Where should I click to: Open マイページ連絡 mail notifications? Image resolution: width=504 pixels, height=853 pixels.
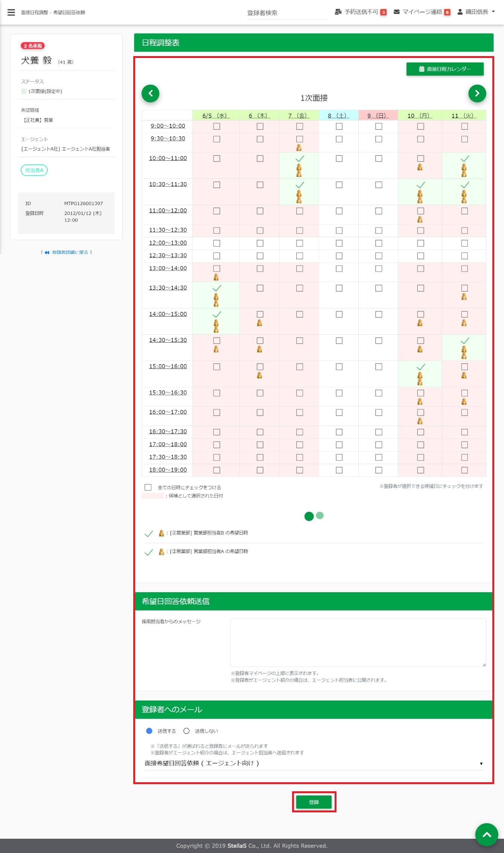(422, 12)
